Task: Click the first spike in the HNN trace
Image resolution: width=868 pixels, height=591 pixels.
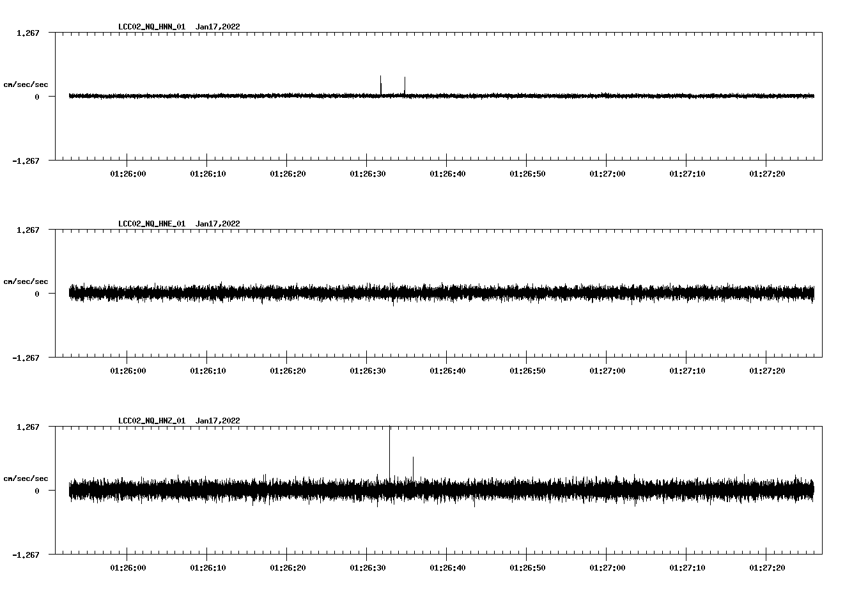Action: [x=381, y=85]
